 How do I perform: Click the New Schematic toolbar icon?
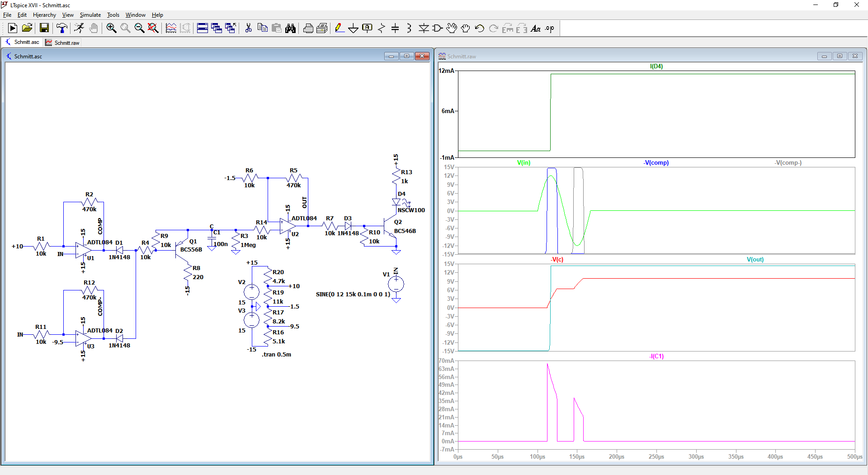click(13, 28)
